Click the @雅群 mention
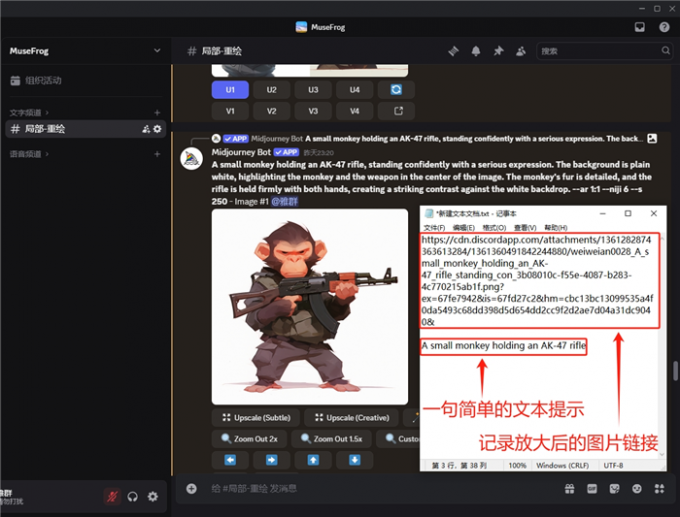 (284, 201)
